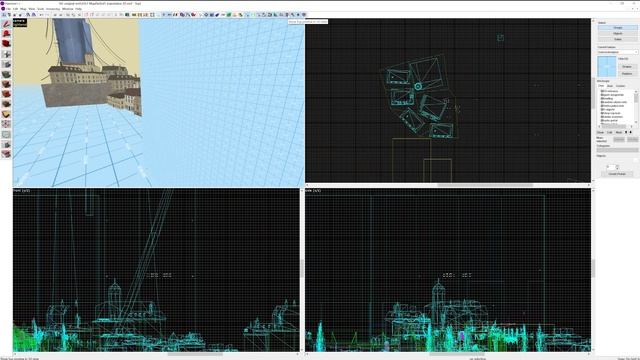The height and width of the screenshot is (360, 640).
Task: Open the Window menu
Action: 68,9
